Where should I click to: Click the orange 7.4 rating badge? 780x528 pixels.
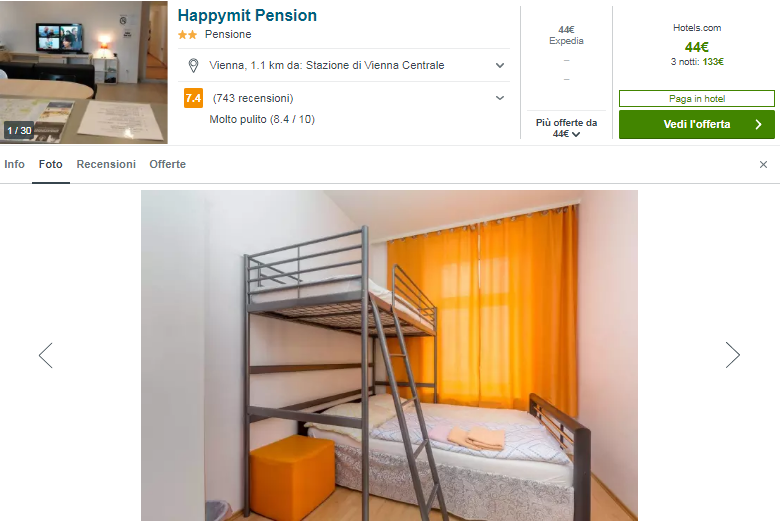point(193,98)
